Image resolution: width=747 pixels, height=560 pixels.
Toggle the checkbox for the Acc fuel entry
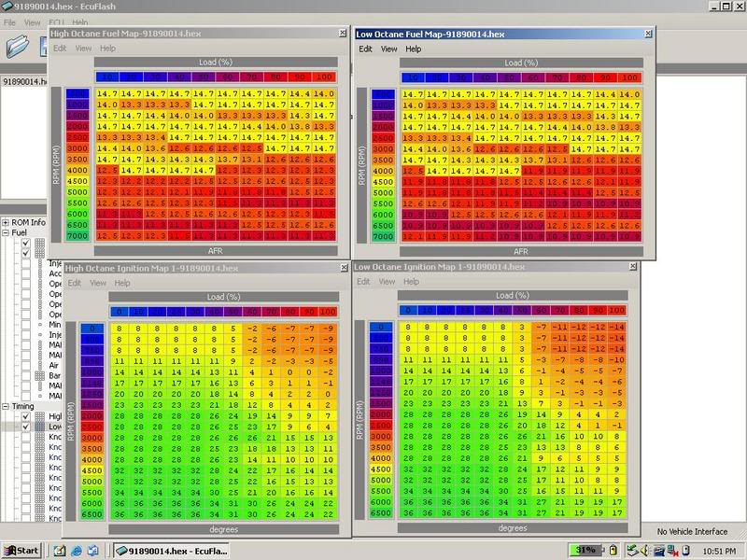click(x=26, y=273)
